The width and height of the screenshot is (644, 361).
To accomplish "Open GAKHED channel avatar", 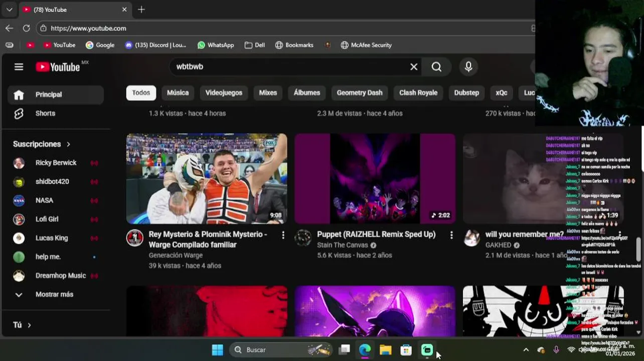I will [x=471, y=238].
